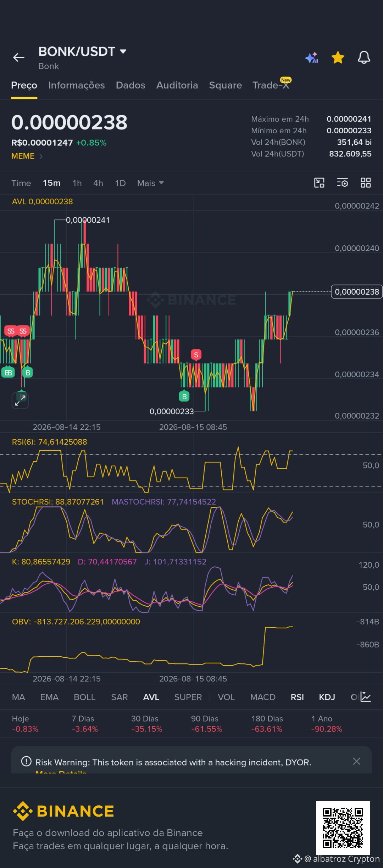The image size is (383, 868).
Task: Open the AI sparkle assistant icon
Action: pos(312,57)
